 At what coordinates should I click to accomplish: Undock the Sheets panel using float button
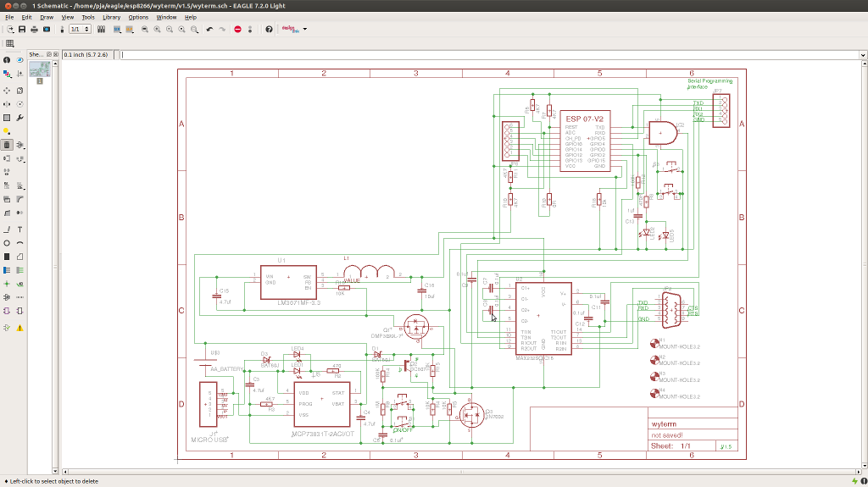[x=48, y=54]
